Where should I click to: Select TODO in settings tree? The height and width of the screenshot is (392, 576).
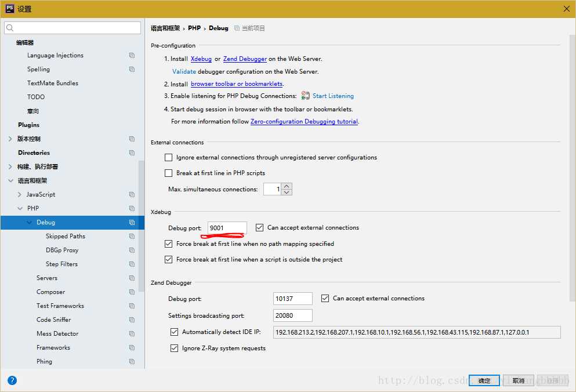coord(36,97)
